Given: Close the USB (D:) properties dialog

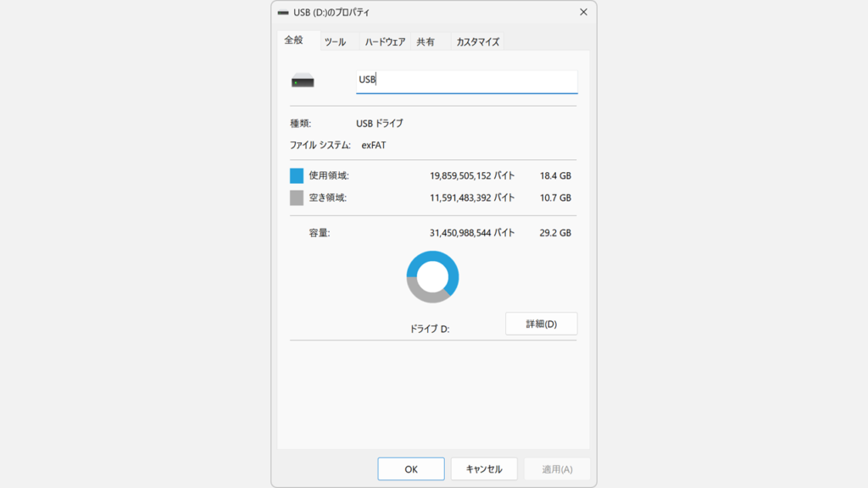Looking at the screenshot, I should pos(583,12).
